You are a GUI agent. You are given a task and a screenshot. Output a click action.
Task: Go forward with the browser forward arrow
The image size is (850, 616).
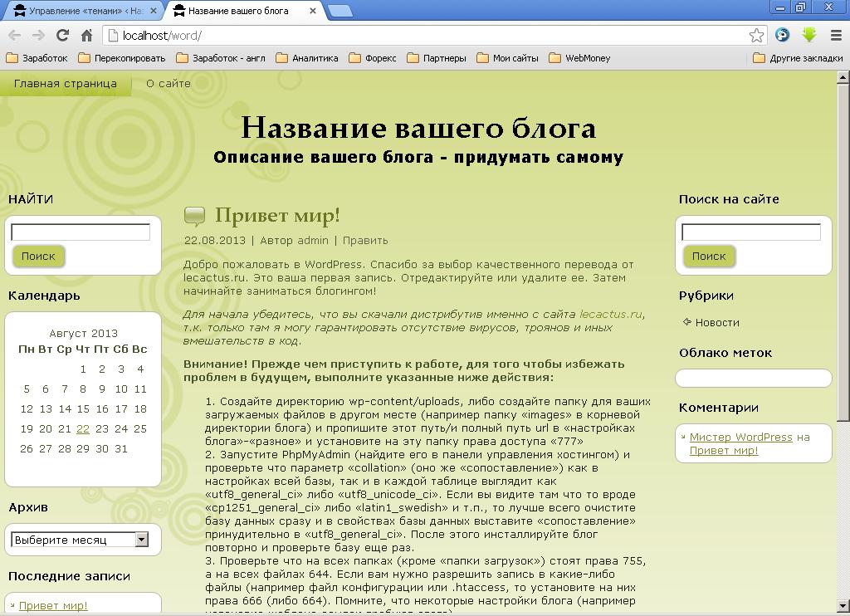pos(38,36)
